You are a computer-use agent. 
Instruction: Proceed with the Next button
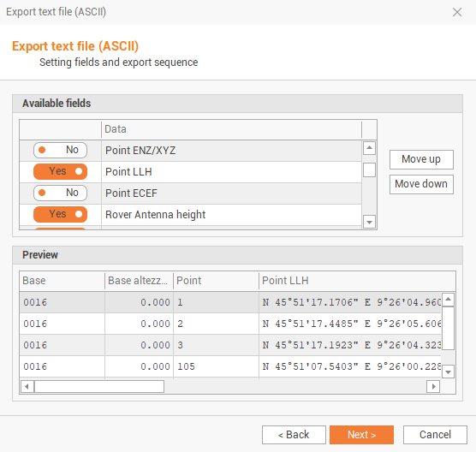point(361,435)
